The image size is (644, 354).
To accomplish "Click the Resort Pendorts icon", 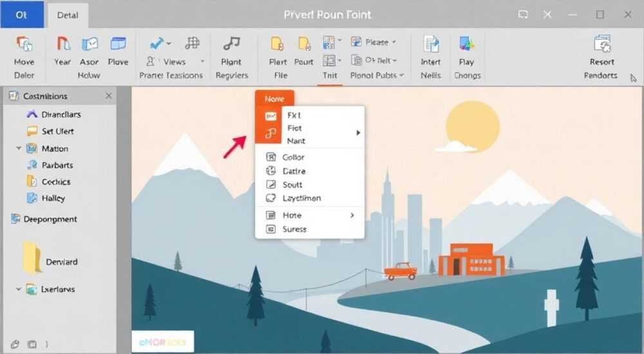I will [602, 44].
